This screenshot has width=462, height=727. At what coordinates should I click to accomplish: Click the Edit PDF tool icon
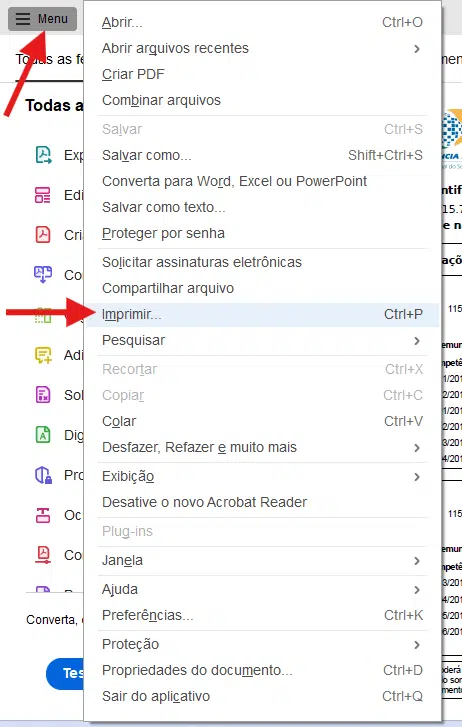point(43,195)
